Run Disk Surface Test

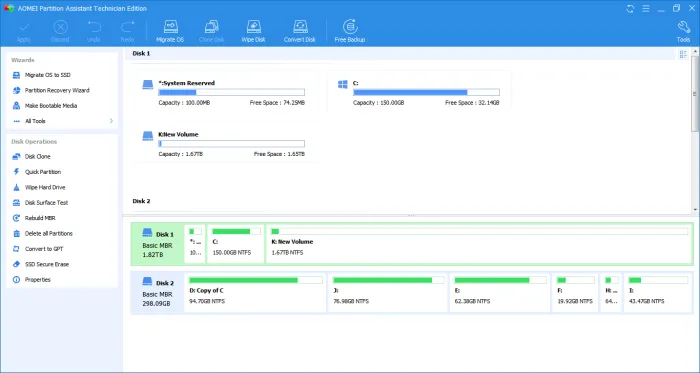(46, 203)
